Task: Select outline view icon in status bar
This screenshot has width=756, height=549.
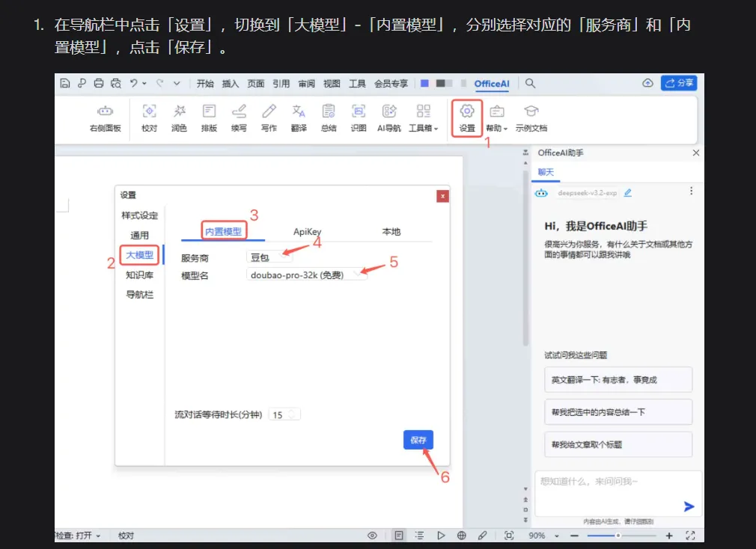Action: click(419, 536)
